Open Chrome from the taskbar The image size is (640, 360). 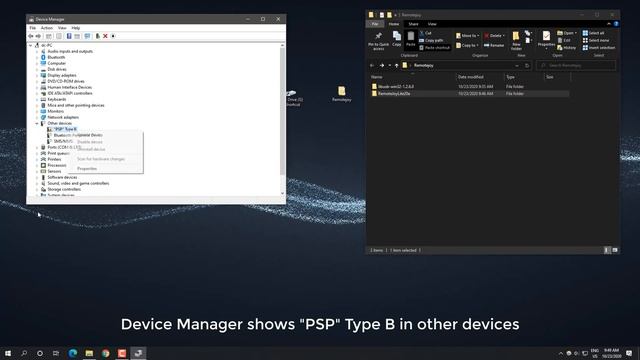point(106,353)
